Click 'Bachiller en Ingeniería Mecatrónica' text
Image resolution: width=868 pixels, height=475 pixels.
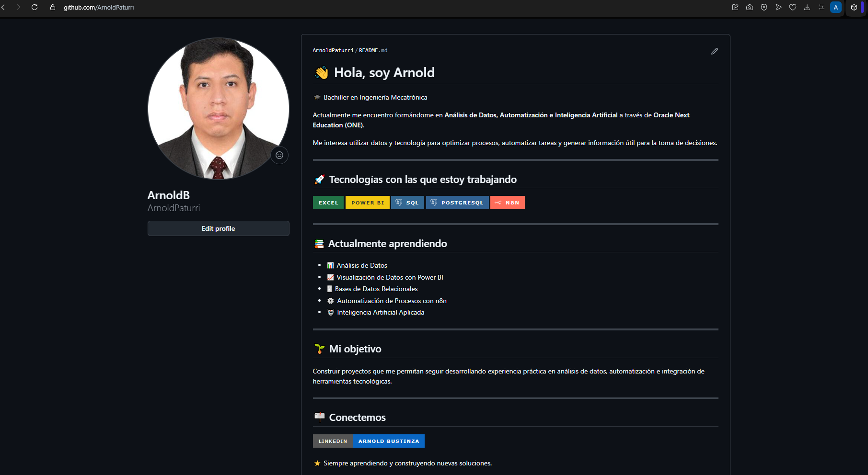(375, 97)
